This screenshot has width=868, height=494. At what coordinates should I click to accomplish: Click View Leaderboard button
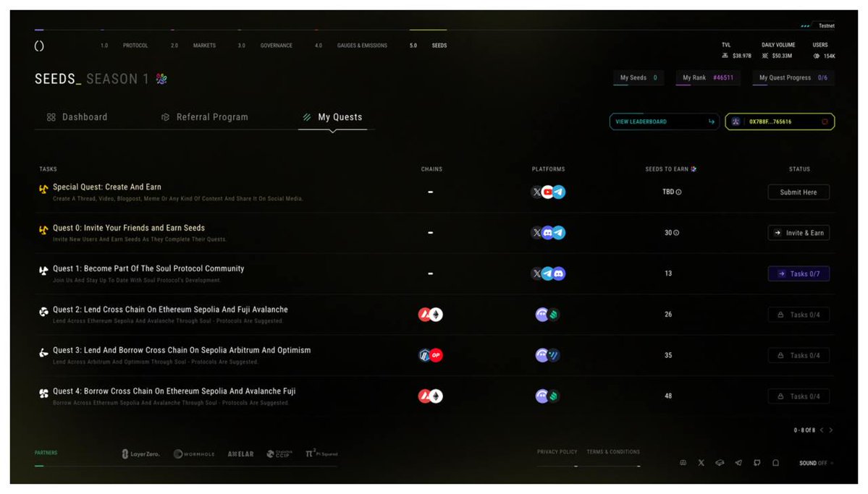[x=665, y=122]
